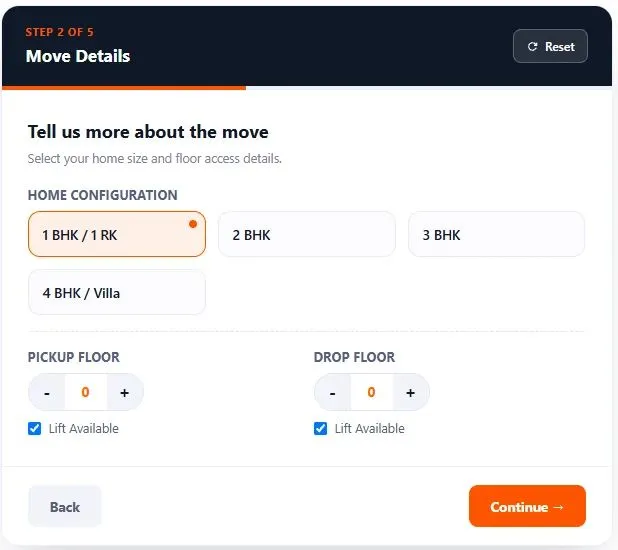
Task: Decrease the pickup floor number
Action: tap(47, 392)
